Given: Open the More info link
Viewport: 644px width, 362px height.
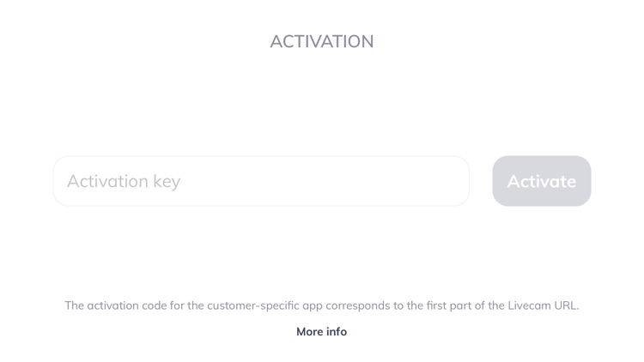Looking at the screenshot, I should tap(321, 331).
